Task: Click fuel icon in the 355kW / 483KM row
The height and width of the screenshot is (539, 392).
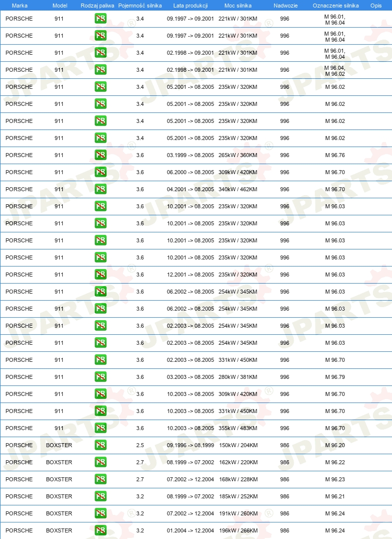Action: (x=101, y=428)
